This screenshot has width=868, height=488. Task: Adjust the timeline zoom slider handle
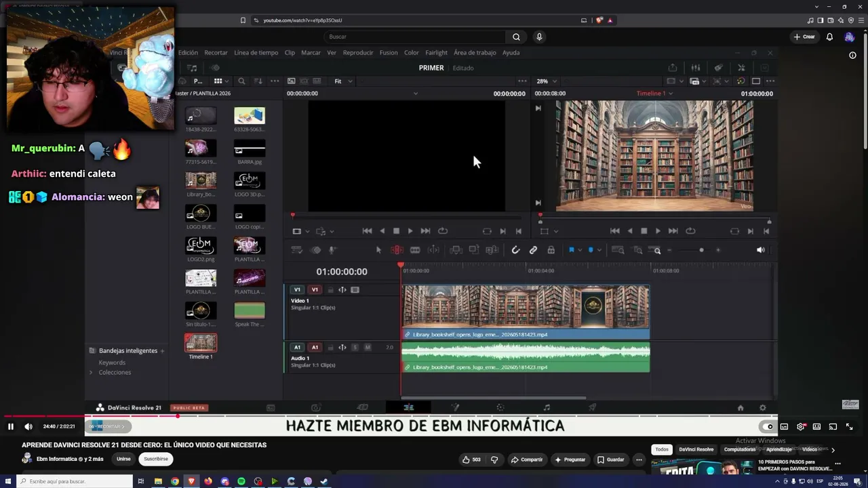[x=701, y=250]
